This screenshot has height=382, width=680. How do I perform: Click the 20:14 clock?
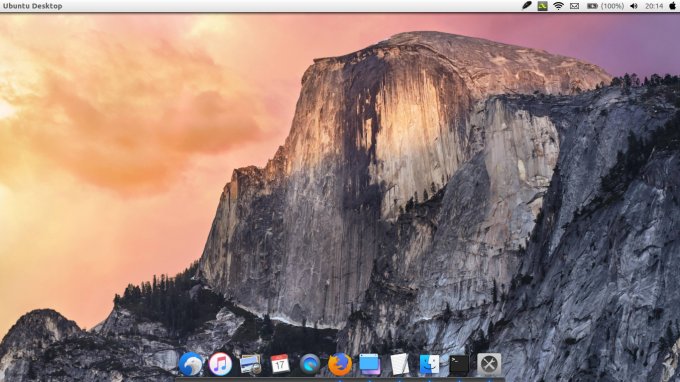click(654, 6)
